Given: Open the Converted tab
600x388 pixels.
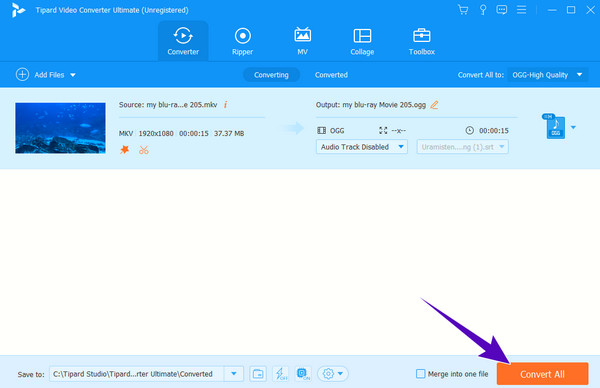Looking at the screenshot, I should (x=331, y=75).
